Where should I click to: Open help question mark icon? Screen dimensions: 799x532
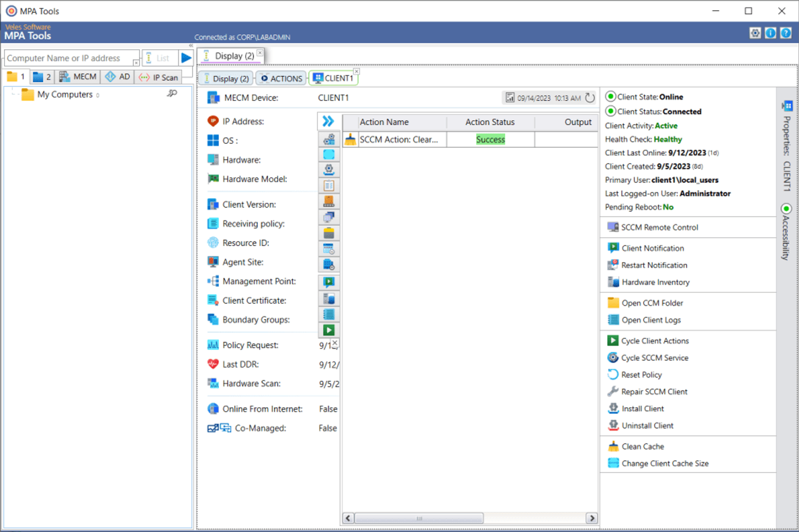(786, 33)
